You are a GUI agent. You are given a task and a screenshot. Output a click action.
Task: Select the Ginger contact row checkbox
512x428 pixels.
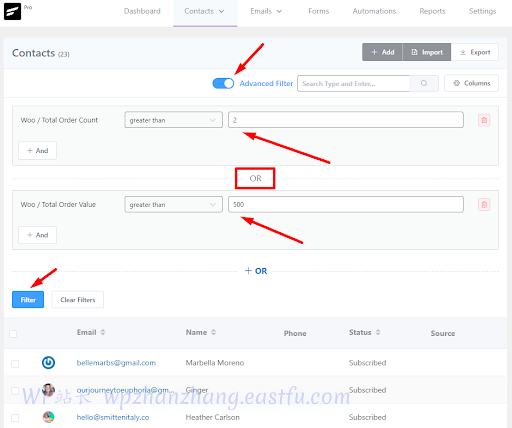tap(15, 391)
